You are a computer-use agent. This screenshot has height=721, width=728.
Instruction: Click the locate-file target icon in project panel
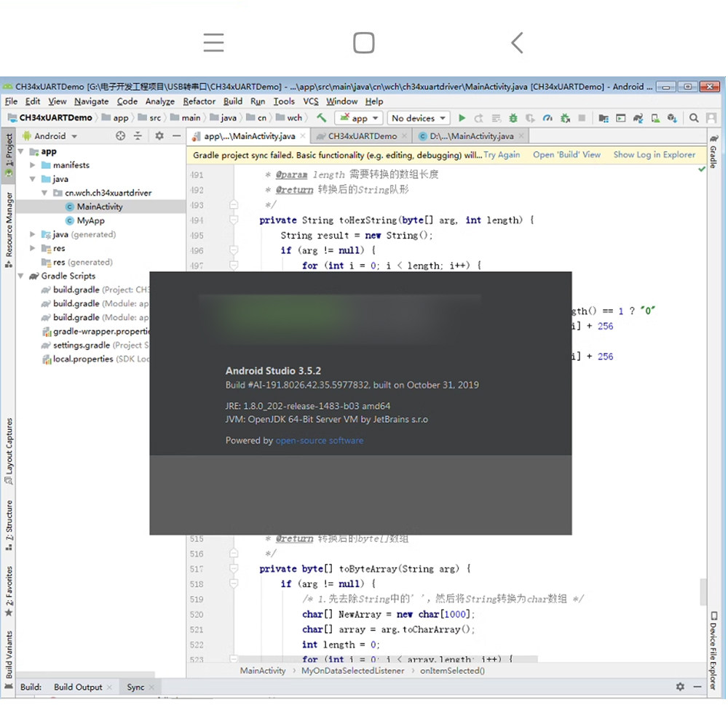click(120, 135)
